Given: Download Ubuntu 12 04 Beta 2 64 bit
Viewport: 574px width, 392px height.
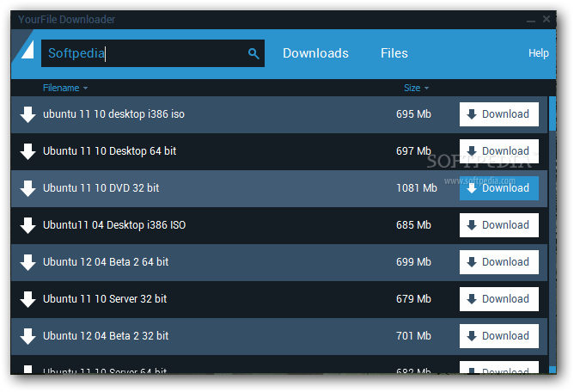Looking at the screenshot, I should point(499,262).
